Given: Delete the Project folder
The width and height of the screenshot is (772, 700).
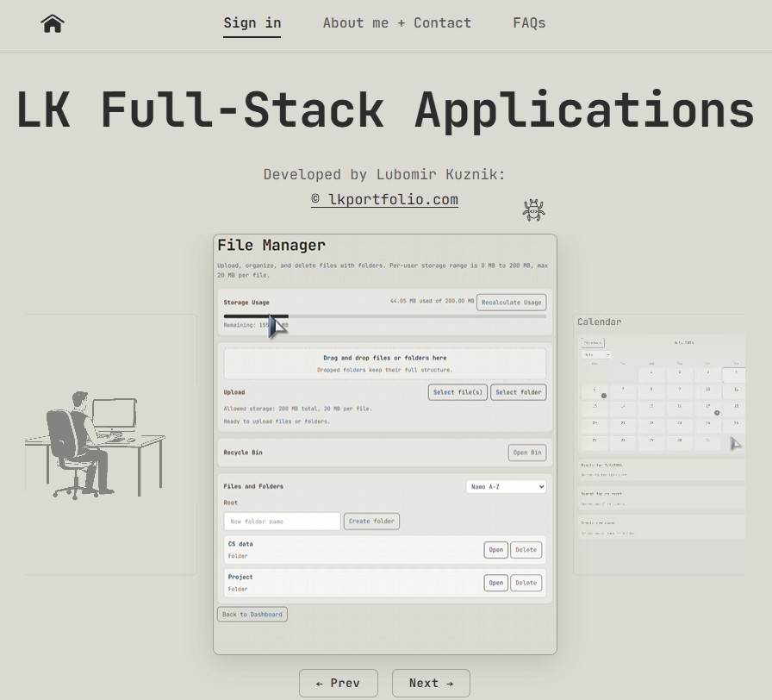Looking at the screenshot, I should tap(526, 583).
